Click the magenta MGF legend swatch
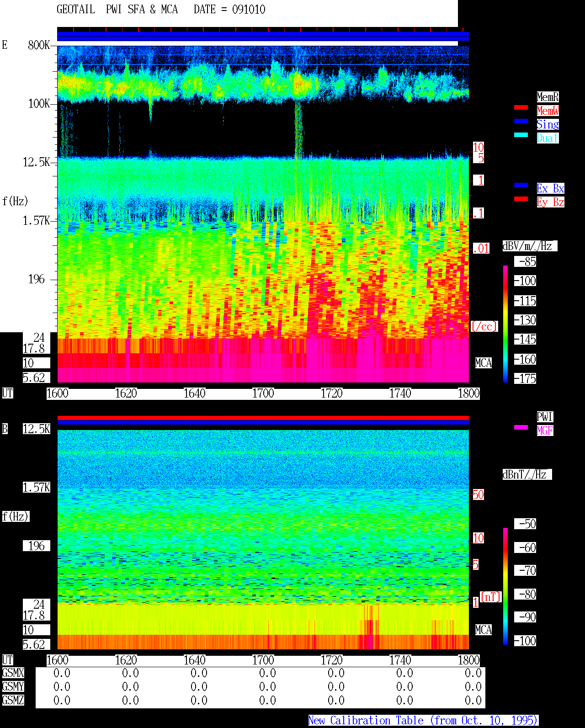The height and width of the screenshot is (728, 585). 521,427
